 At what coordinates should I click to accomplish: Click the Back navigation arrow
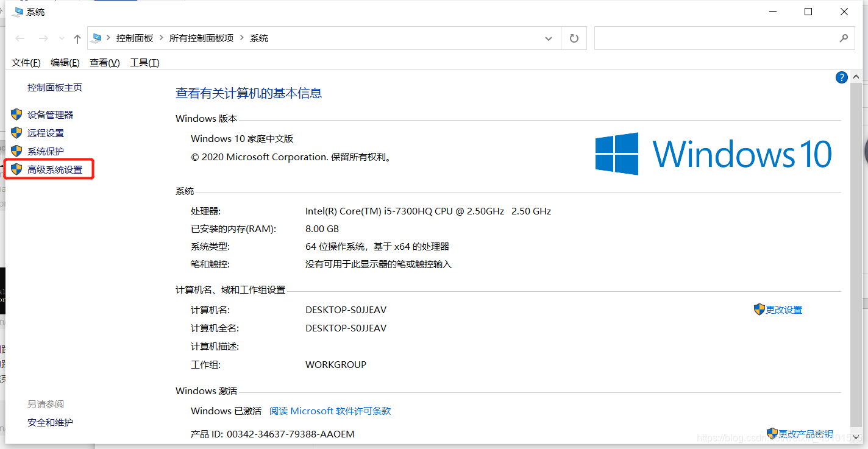tap(20, 38)
